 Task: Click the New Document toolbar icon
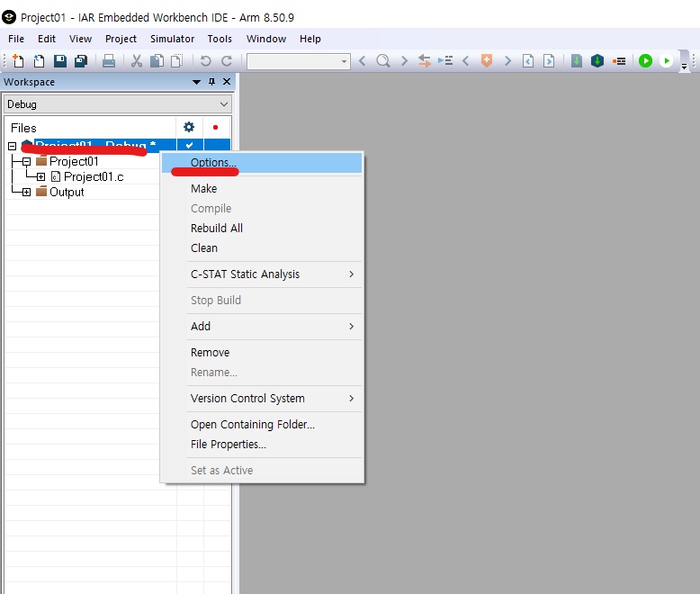(x=18, y=60)
